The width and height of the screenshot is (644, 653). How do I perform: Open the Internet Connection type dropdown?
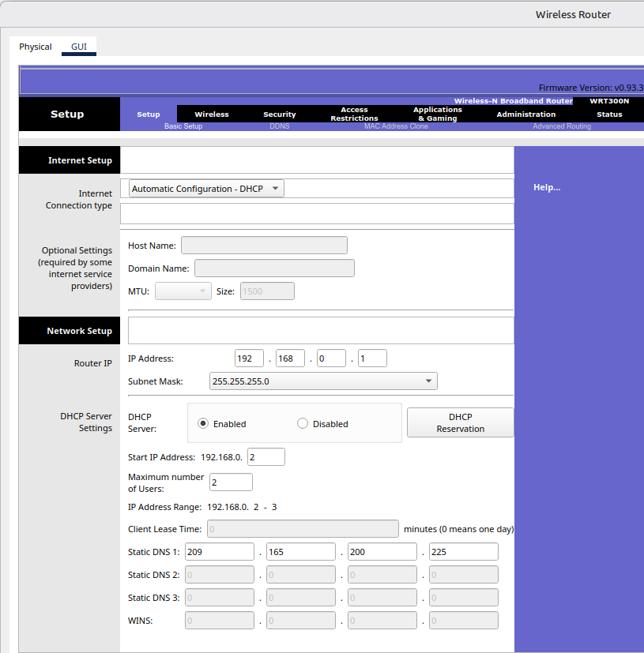point(206,189)
